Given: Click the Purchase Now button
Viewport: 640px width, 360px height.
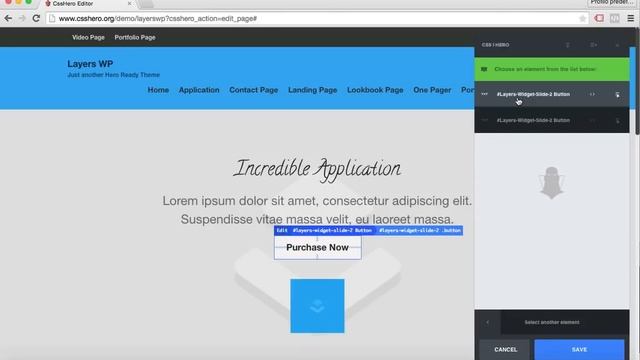Looking at the screenshot, I should pos(318,247).
